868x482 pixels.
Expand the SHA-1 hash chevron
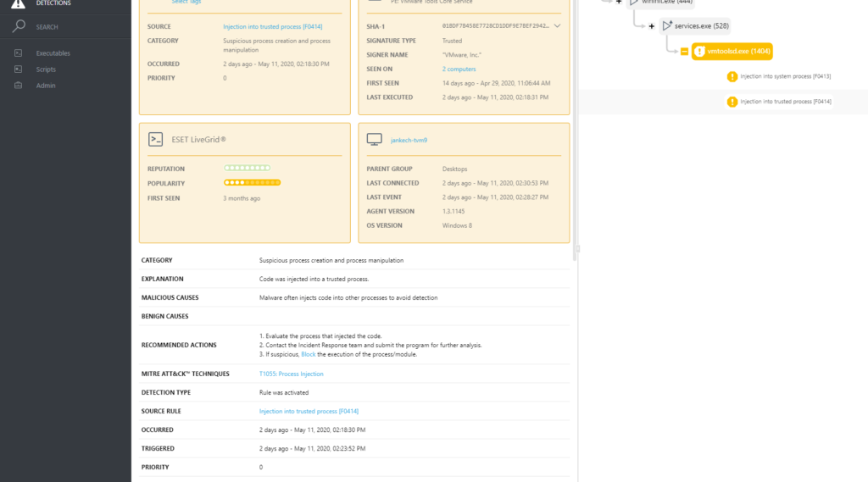tap(557, 26)
